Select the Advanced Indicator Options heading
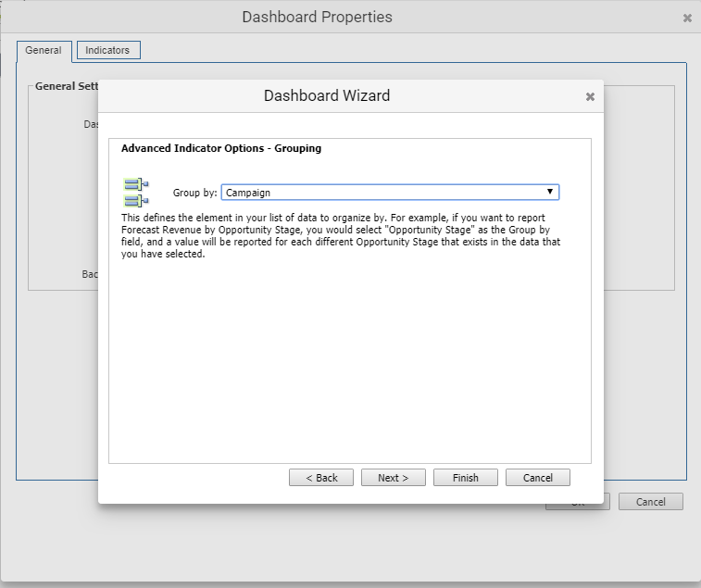 pyautogui.click(x=221, y=148)
